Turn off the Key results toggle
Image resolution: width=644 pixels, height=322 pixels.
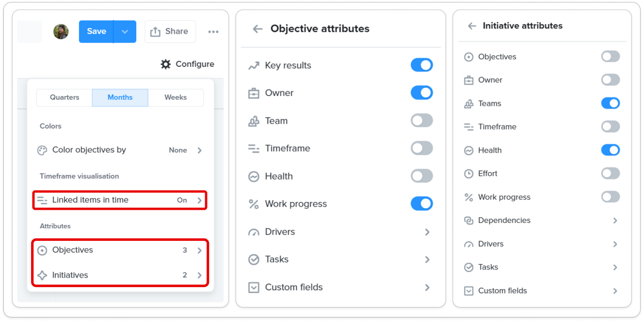pos(422,65)
